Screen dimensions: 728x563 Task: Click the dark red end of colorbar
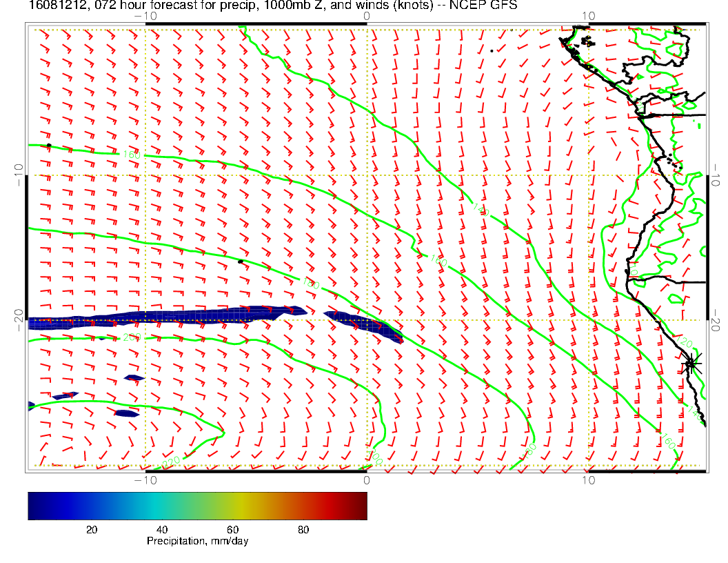[361, 506]
